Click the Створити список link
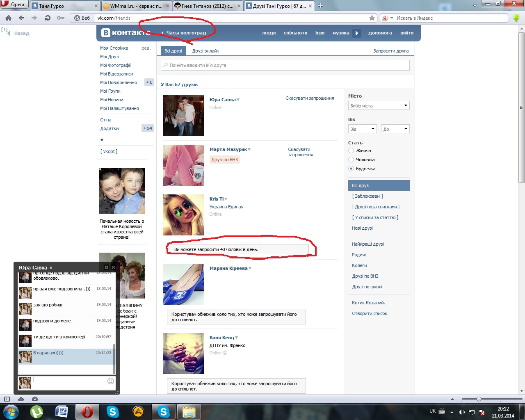Viewport: 525px width, 420px height. [x=370, y=313]
